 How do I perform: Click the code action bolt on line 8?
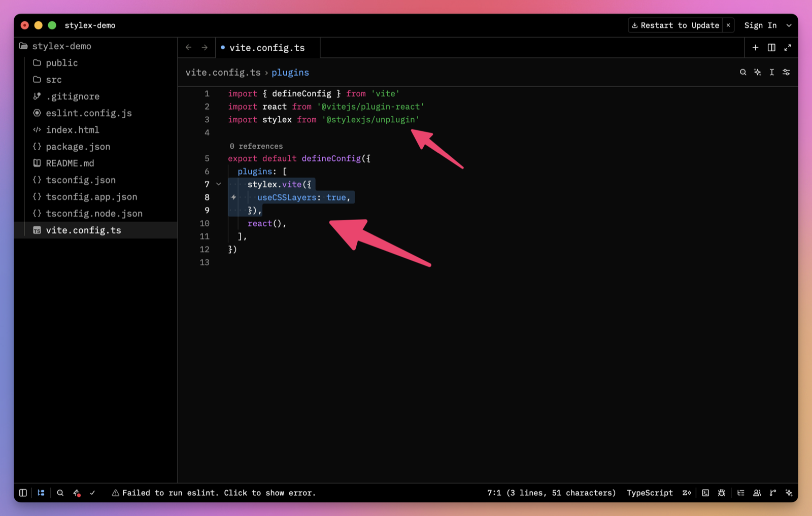233,197
